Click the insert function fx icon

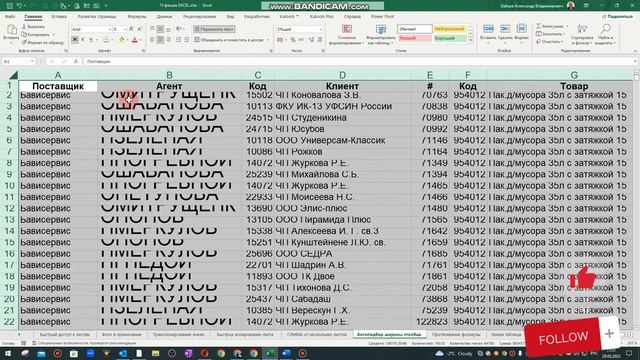coord(76,61)
